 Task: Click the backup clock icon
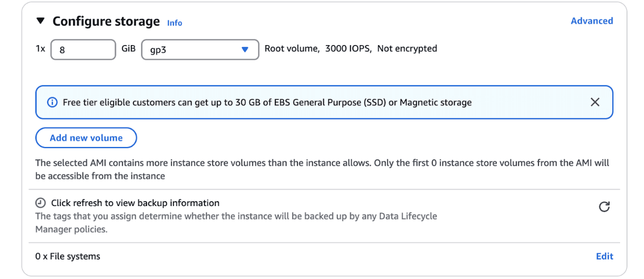[x=40, y=203]
